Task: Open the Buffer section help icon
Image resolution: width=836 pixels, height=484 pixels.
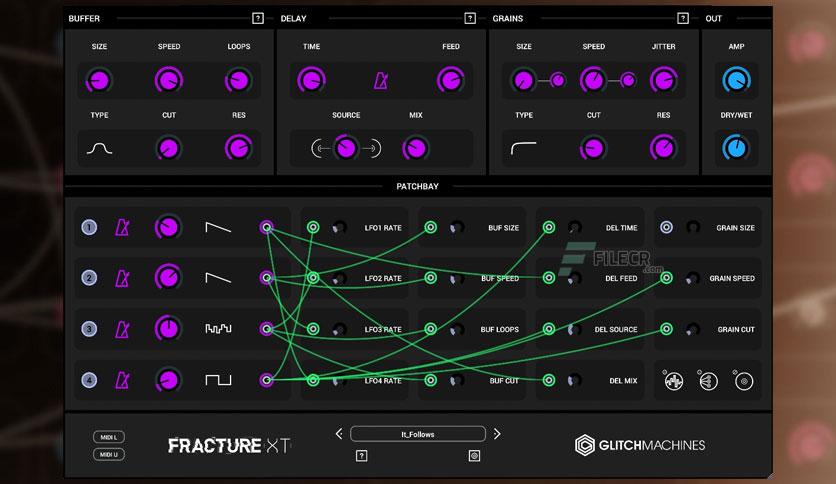Action: pos(258,18)
